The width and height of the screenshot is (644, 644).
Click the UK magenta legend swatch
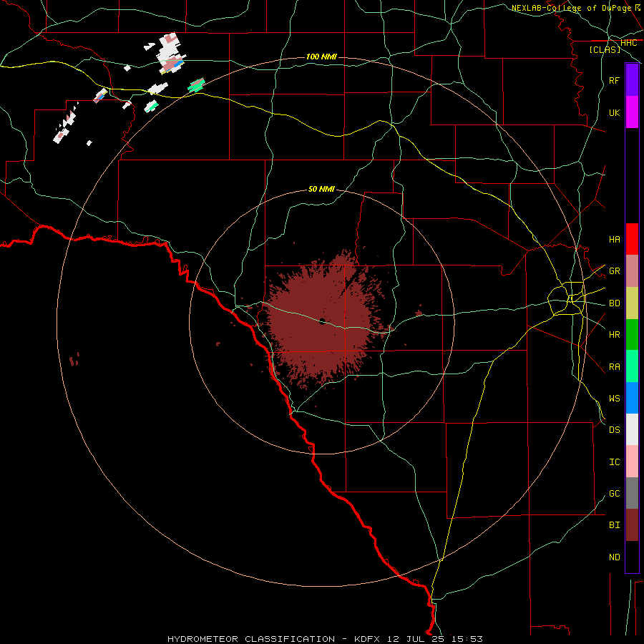(632, 112)
